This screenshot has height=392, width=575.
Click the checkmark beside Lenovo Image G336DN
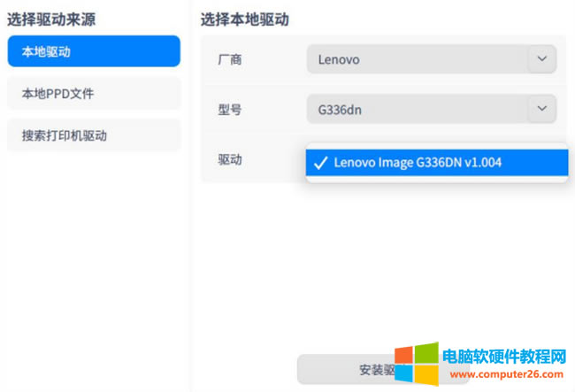coord(320,163)
